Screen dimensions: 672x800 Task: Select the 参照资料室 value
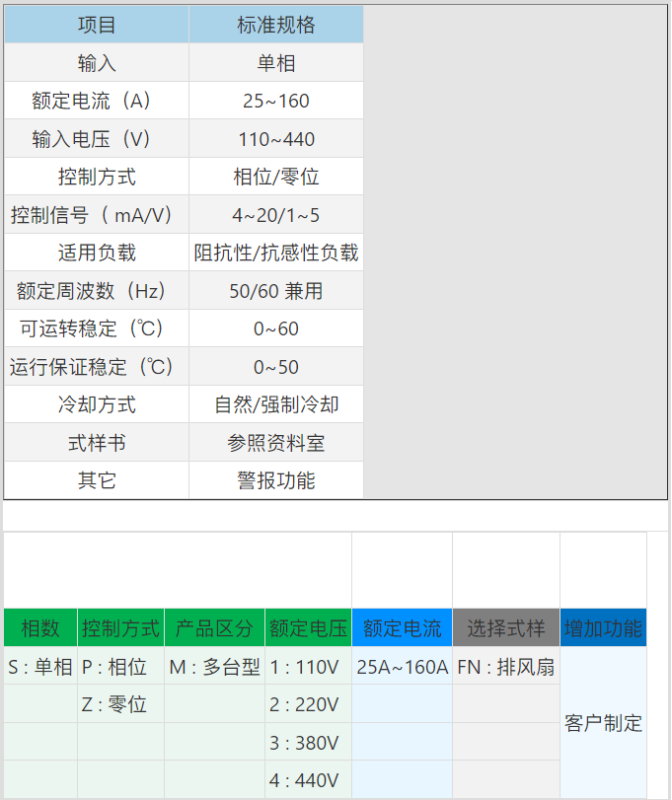pos(276,443)
